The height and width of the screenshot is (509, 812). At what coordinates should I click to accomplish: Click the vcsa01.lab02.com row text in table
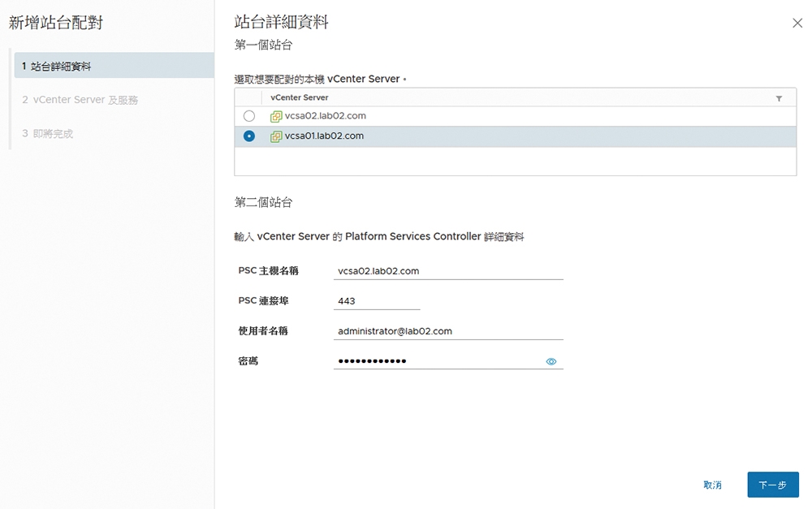(324, 136)
